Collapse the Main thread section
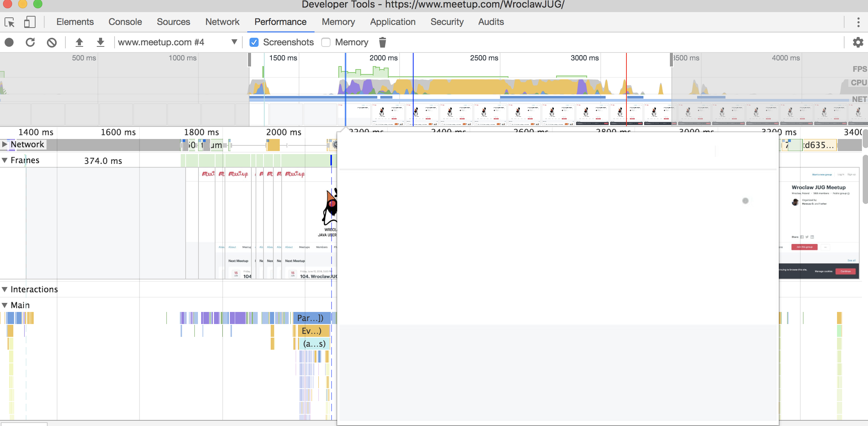Screen dimensions: 868x426 (5, 305)
